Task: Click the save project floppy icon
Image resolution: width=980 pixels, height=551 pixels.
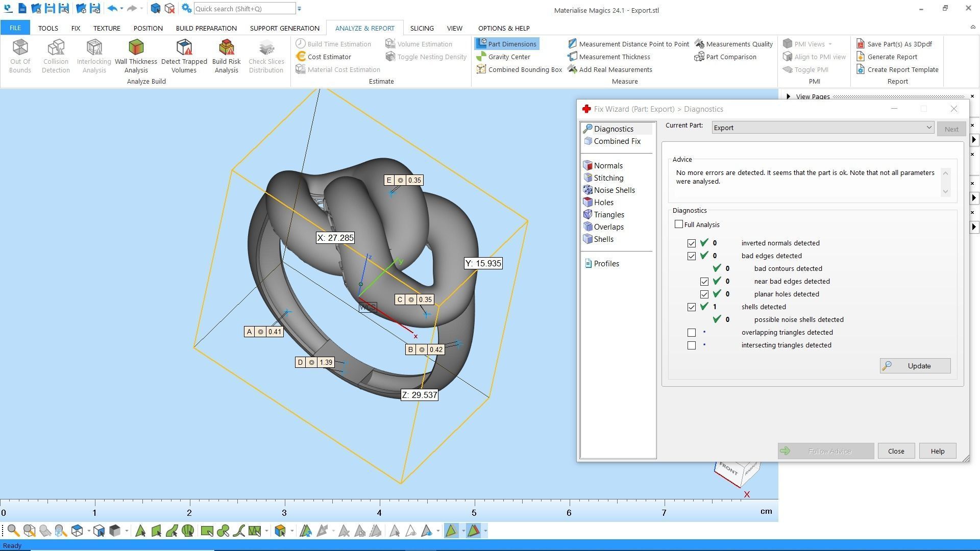Action: click(50, 8)
